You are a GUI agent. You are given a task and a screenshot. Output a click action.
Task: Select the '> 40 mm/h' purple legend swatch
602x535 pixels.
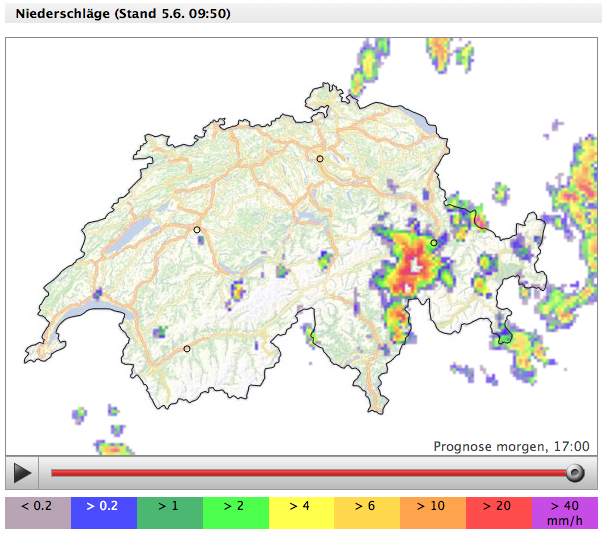point(564,513)
